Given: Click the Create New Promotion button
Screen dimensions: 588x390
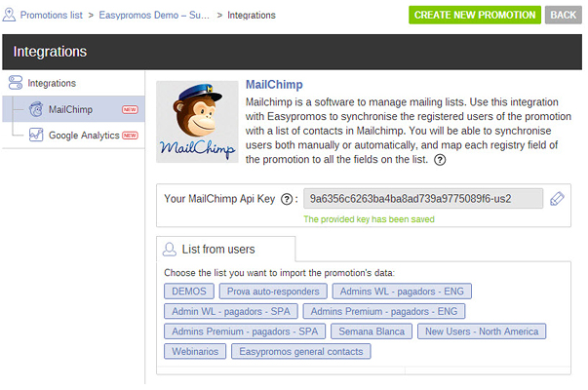Looking at the screenshot, I should pyautogui.click(x=475, y=15).
